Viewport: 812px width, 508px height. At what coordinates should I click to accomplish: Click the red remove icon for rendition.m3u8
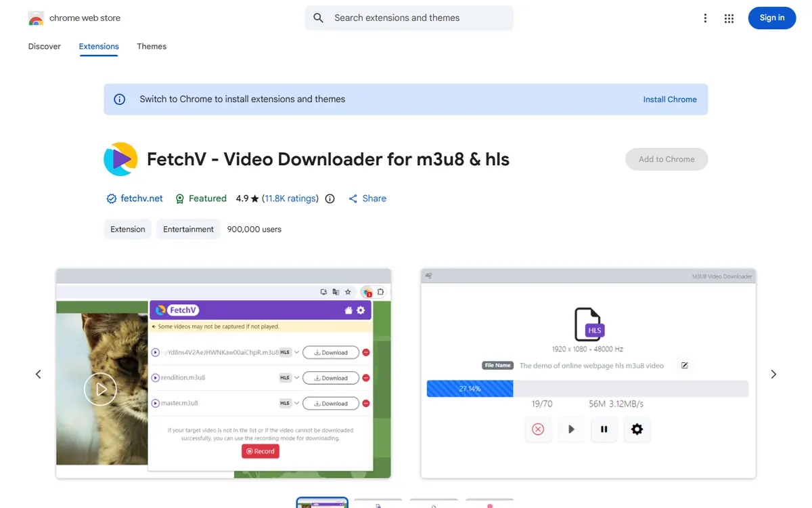366,378
